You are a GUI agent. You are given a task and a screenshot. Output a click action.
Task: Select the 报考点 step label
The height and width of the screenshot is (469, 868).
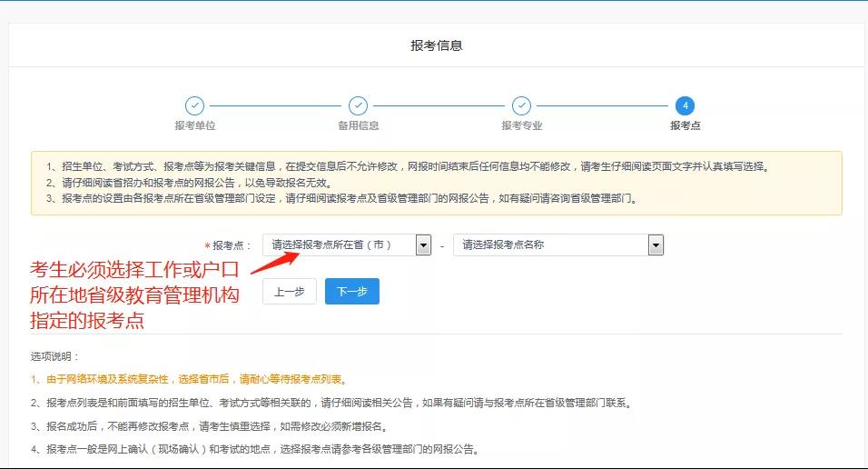point(686,125)
